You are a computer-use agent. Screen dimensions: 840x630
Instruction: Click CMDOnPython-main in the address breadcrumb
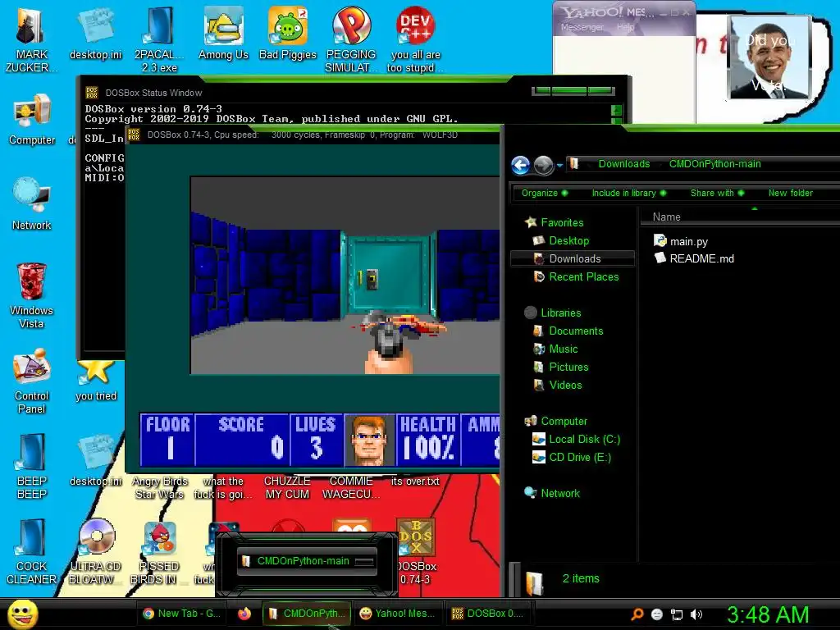(714, 164)
